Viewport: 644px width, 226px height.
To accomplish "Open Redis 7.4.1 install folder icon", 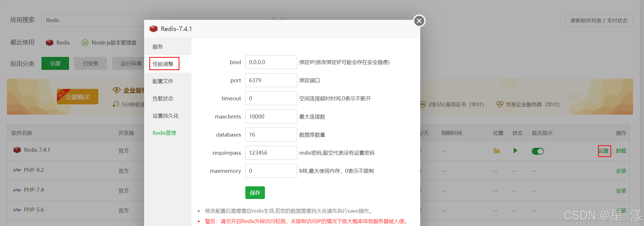I will coord(497,151).
